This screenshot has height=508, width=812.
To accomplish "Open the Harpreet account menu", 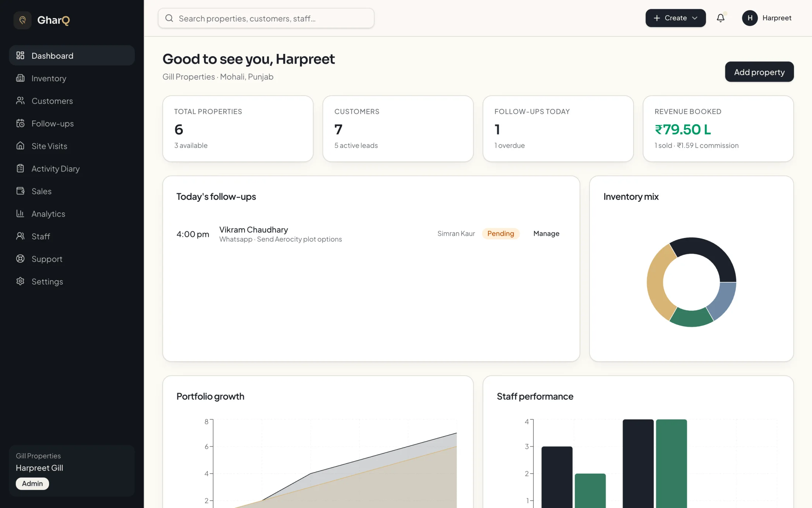I will pyautogui.click(x=767, y=18).
